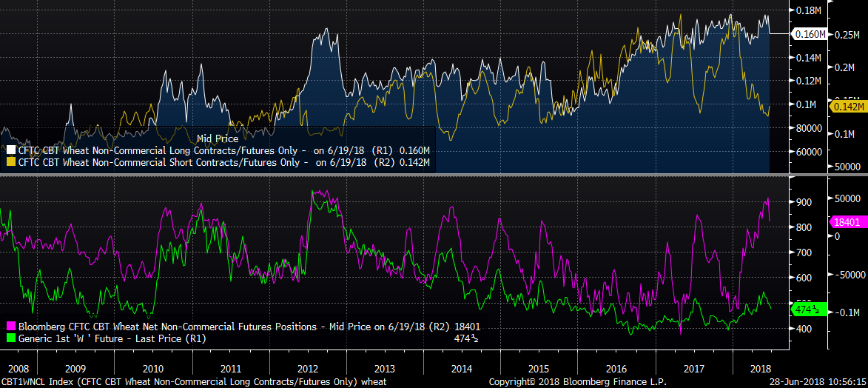868x388 pixels.
Task: Click the 800 price axis label
Action: 804,227
